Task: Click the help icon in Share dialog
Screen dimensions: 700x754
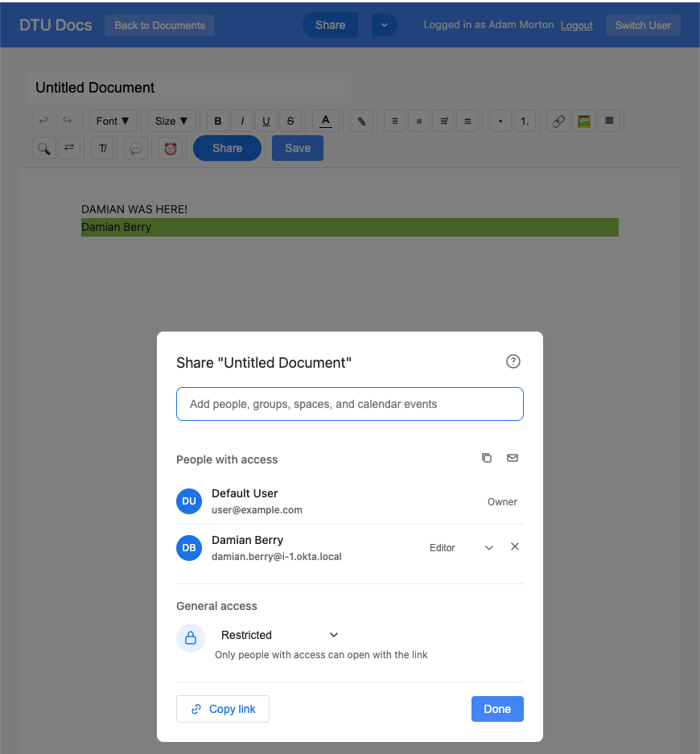Action: pos(513,361)
